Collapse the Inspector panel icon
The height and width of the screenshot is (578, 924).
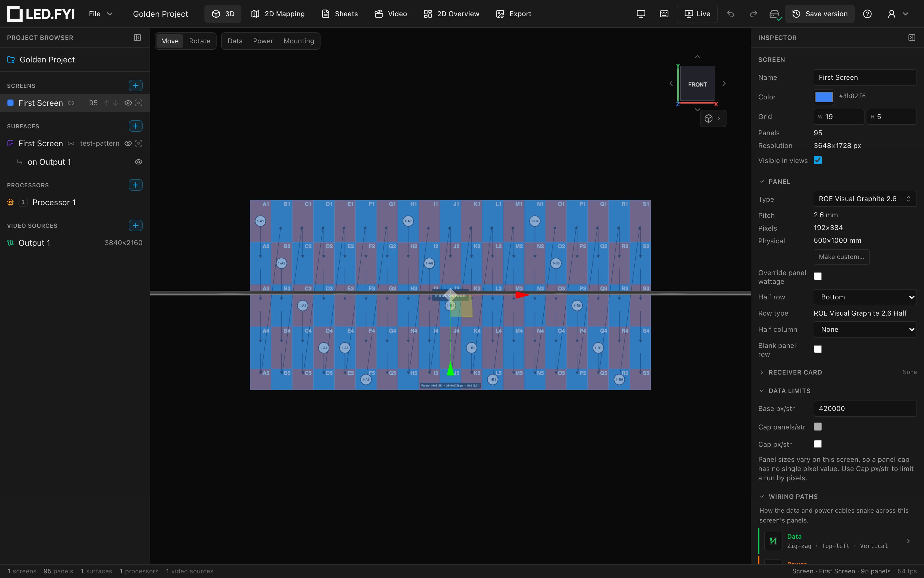click(x=912, y=38)
